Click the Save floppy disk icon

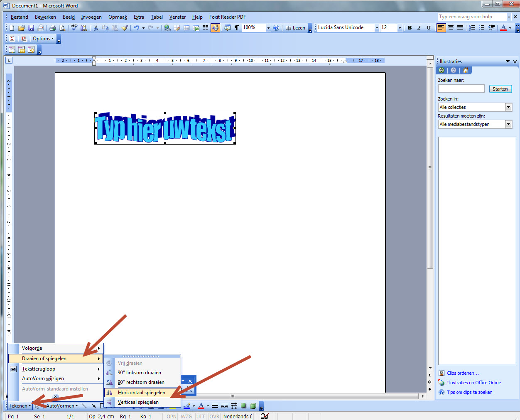point(31,28)
